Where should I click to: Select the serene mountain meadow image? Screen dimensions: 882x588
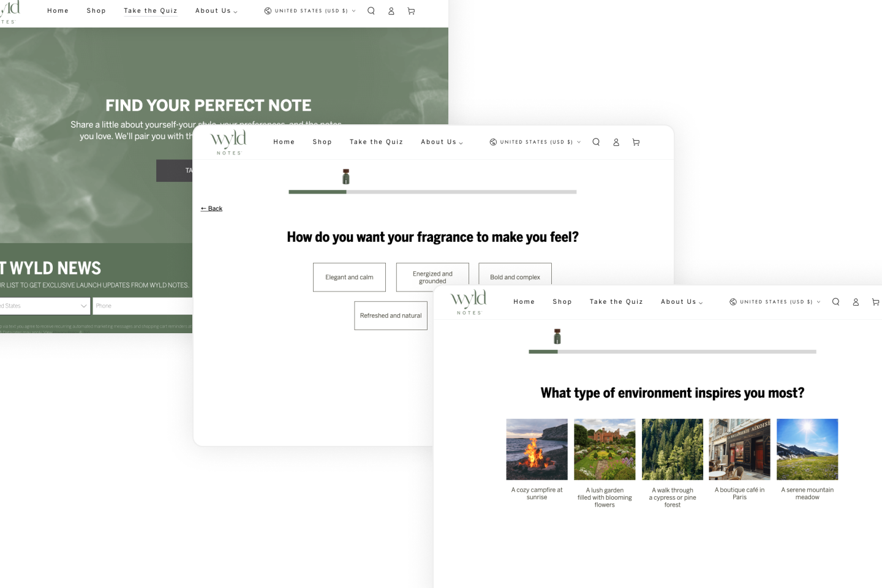[x=807, y=450]
